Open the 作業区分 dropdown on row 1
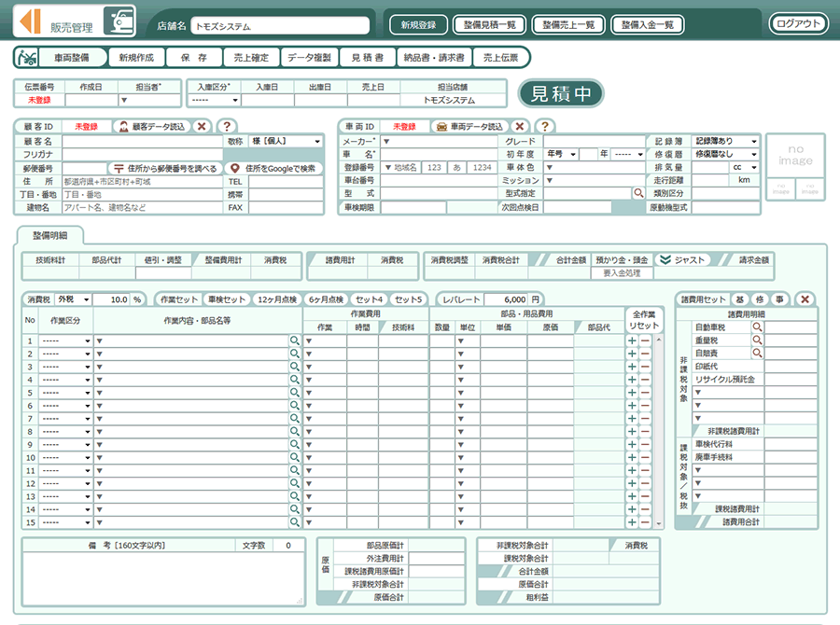The width and height of the screenshot is (840, 625). (65, 340)
